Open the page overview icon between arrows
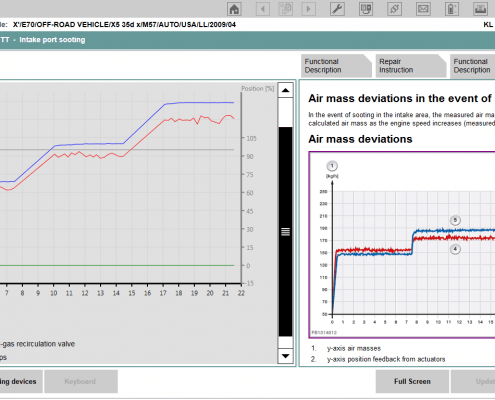The width and height of the screenshot is (495, 400). click(286, 9)
